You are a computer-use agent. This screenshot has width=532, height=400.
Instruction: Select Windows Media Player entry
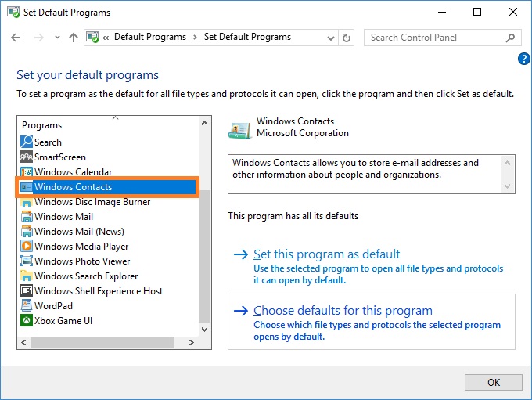[x=81, y=246]
